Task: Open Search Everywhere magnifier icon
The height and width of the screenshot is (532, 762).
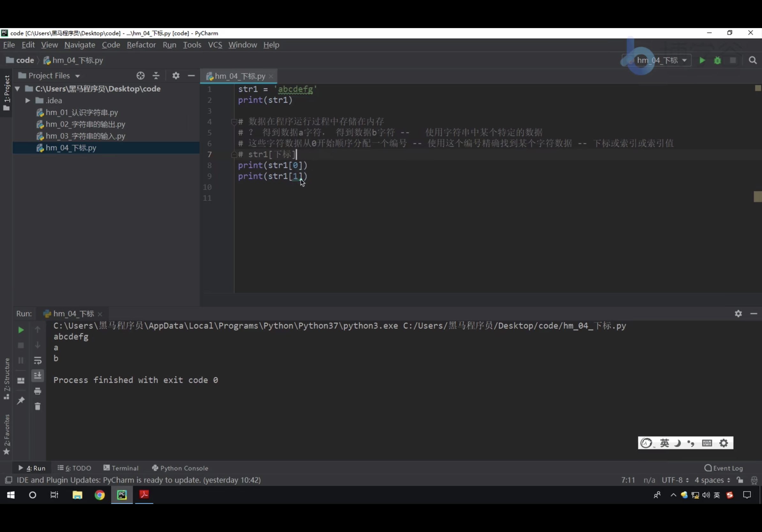Action: [x=752, y=60]
